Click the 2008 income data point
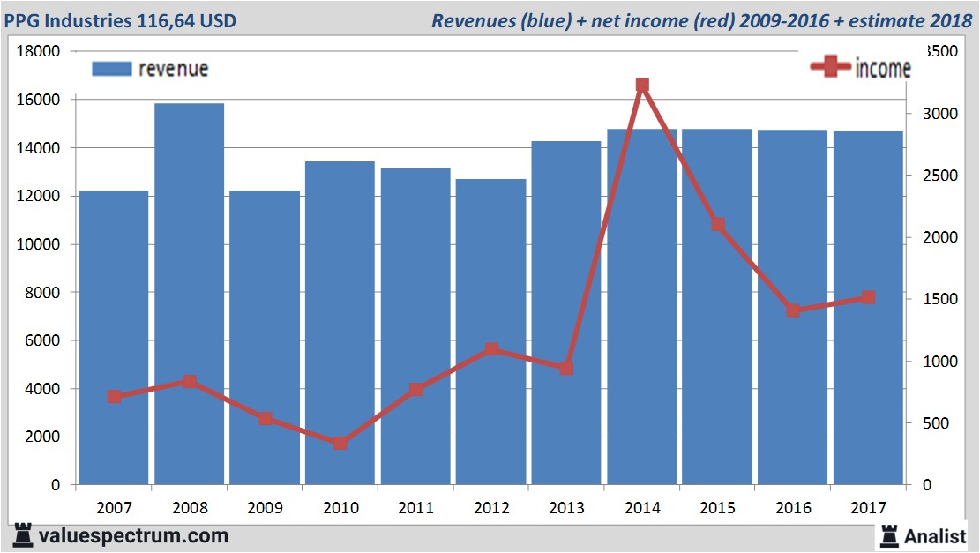 point(190,381)
